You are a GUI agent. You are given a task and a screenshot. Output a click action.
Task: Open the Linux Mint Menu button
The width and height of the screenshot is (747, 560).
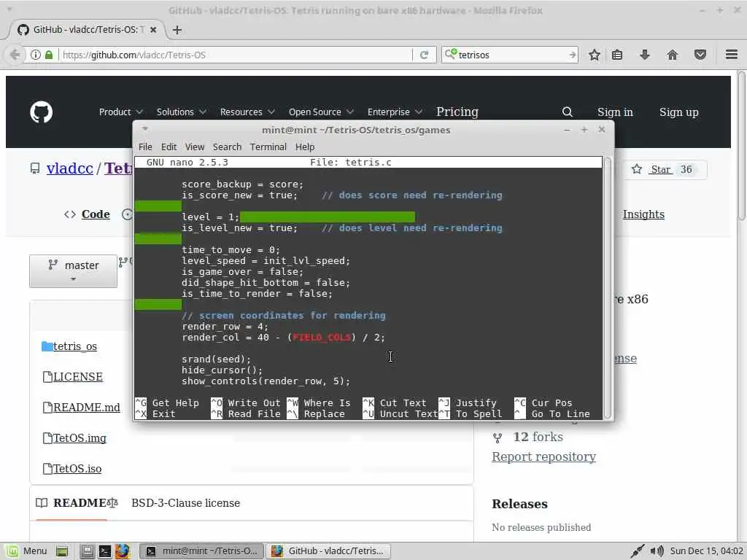[x=27, y=551]
